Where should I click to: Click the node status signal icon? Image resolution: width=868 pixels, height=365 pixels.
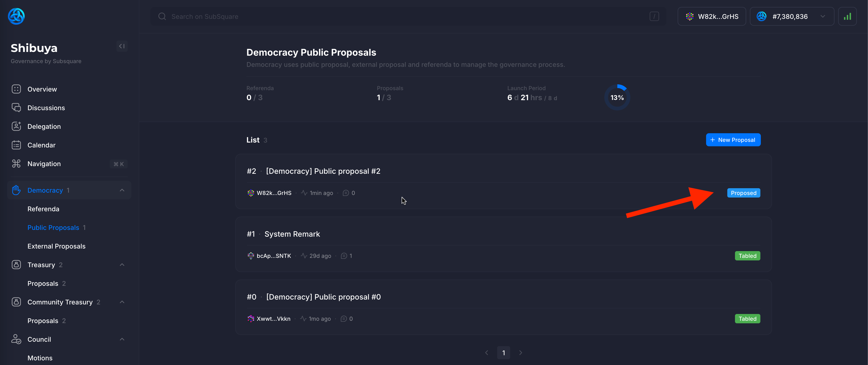pos(847,17)
